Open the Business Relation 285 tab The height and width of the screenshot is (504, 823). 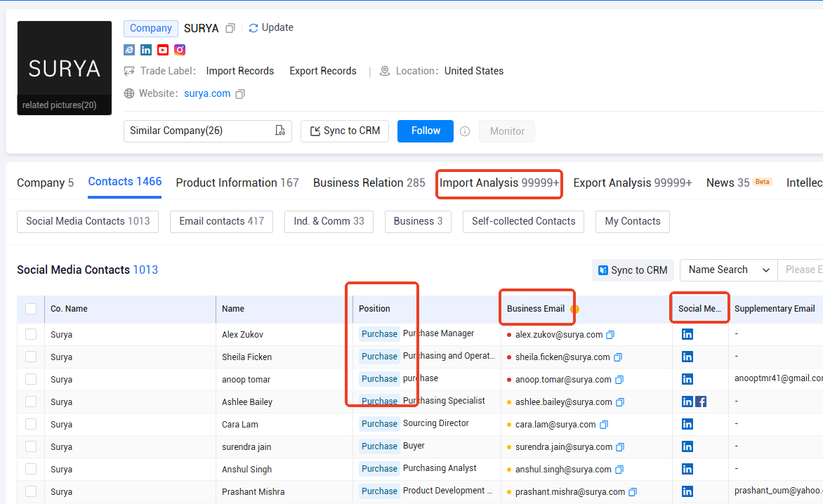[369, 183]
